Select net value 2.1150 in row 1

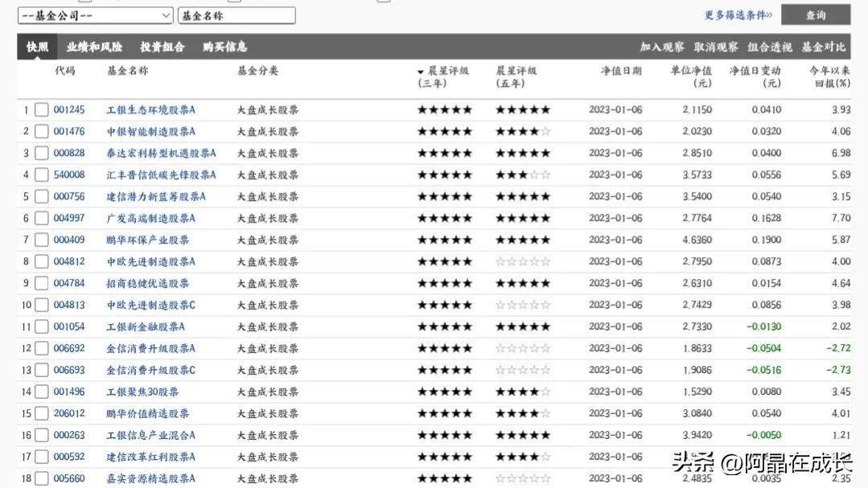[697, 109]
